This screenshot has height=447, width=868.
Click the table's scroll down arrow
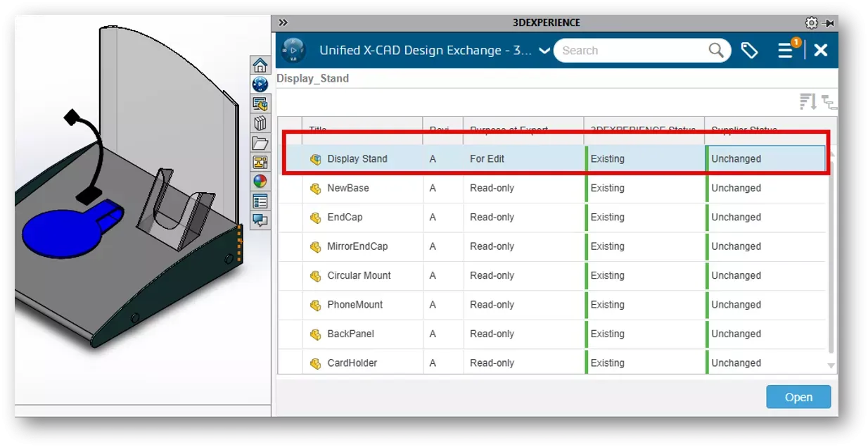[x=831, y=366]
